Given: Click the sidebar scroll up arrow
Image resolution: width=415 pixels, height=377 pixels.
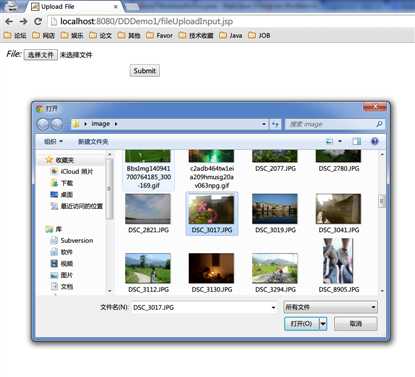Looking at the screenshot, I should pyautogui.click(x=109, y=154).
